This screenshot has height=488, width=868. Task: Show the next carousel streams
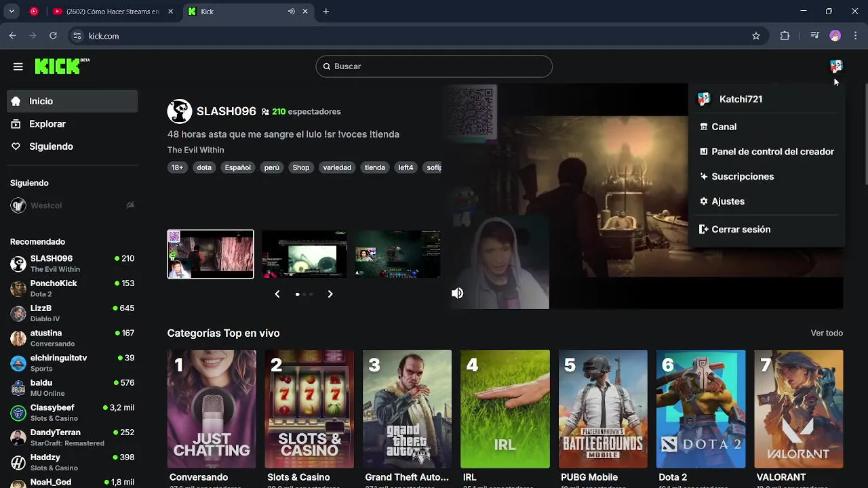[x=330, y=294]
